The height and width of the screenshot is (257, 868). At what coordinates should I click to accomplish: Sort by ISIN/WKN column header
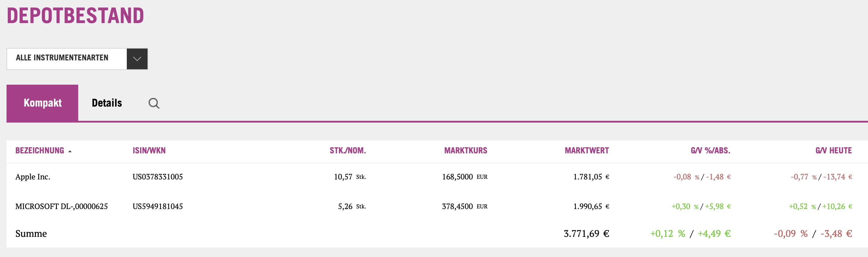coord(149,151)
